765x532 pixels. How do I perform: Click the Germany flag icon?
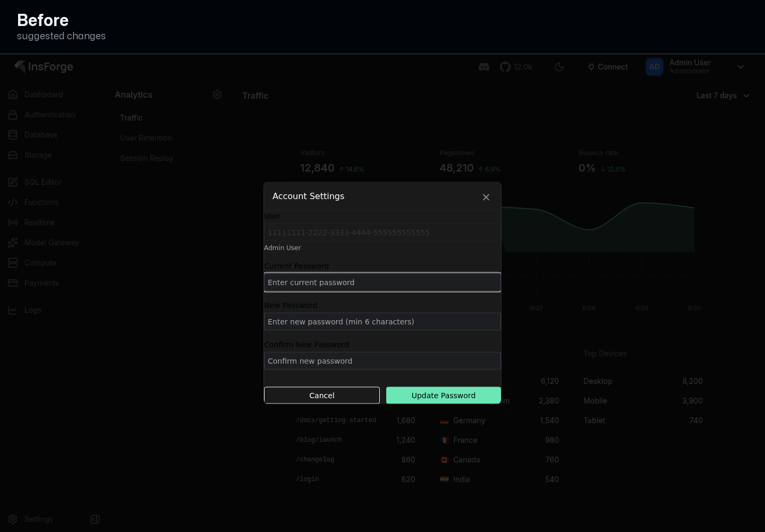tap(445, 421)
